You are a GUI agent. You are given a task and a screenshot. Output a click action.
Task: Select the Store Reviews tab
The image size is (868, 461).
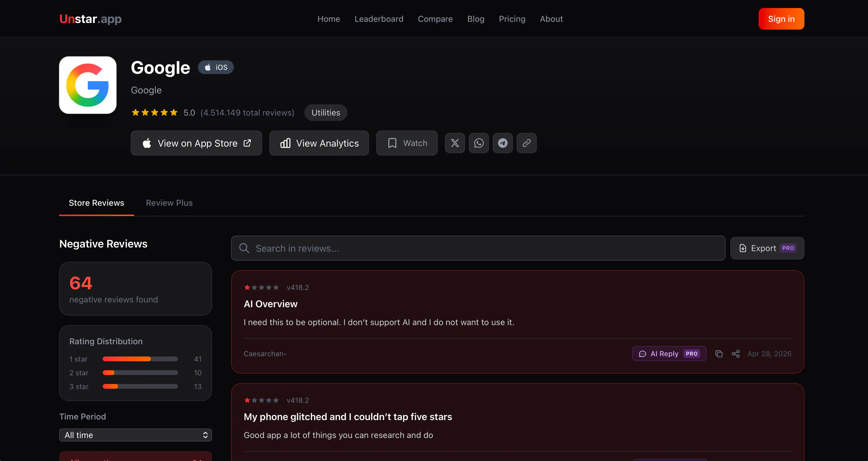pyautogui.click(x=96, y=203)
